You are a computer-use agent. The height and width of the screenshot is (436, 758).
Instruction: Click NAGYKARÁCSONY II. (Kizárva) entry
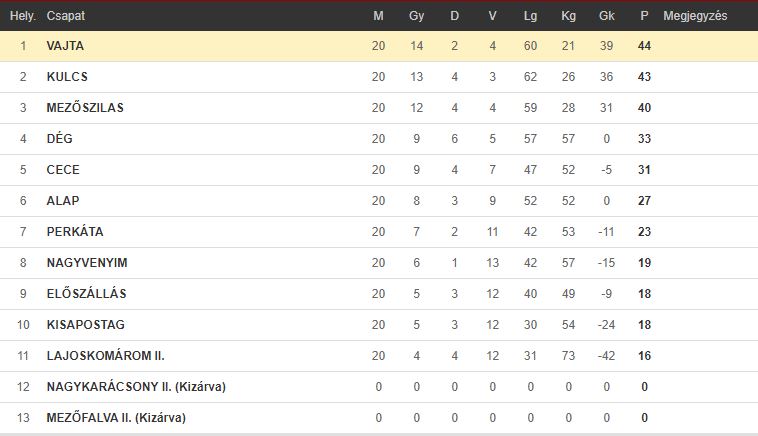point(136,387)
